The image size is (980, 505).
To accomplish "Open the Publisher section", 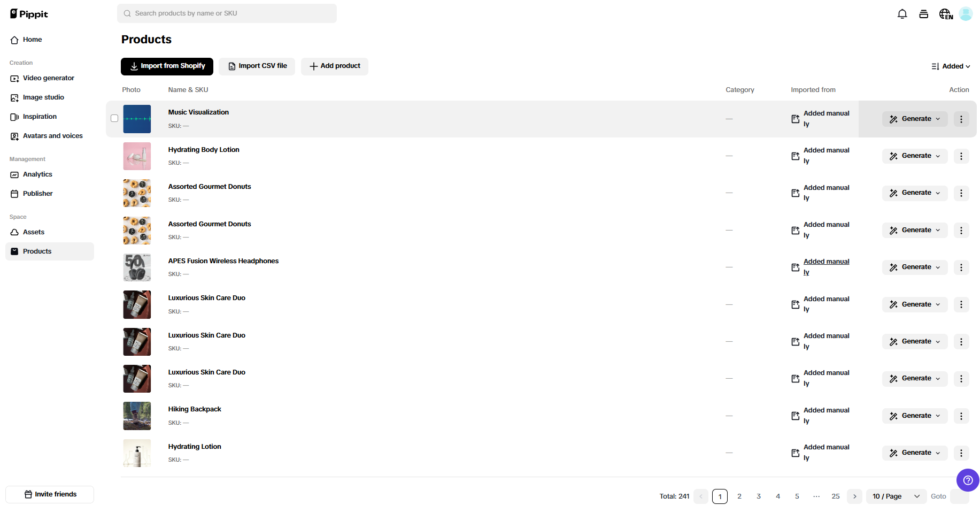I will [x=37, y=193].
